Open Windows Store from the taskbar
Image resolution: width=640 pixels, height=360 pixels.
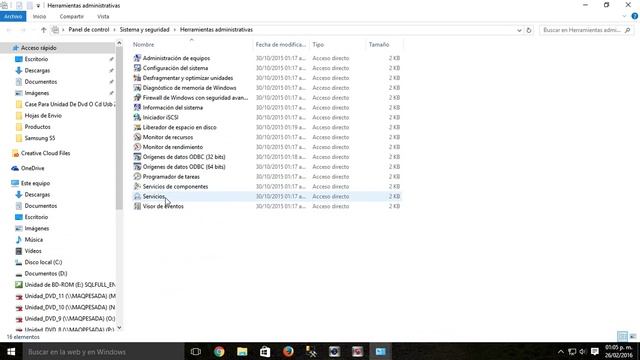click(265, 351)
